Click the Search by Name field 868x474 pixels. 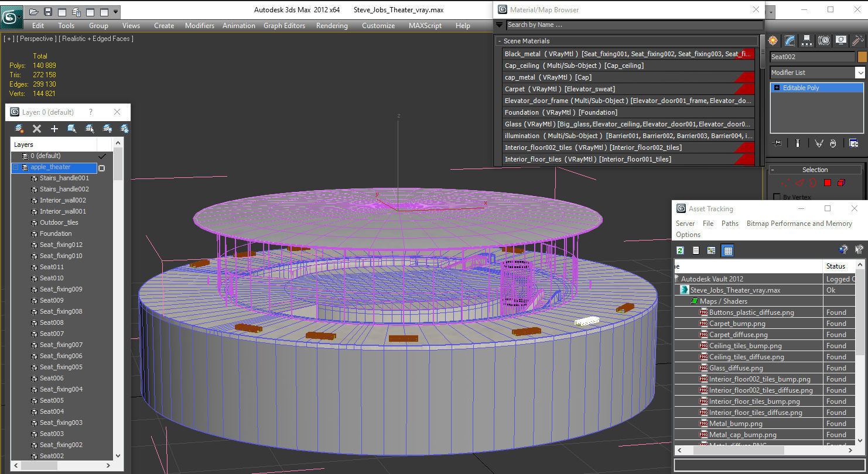[635, 25]
